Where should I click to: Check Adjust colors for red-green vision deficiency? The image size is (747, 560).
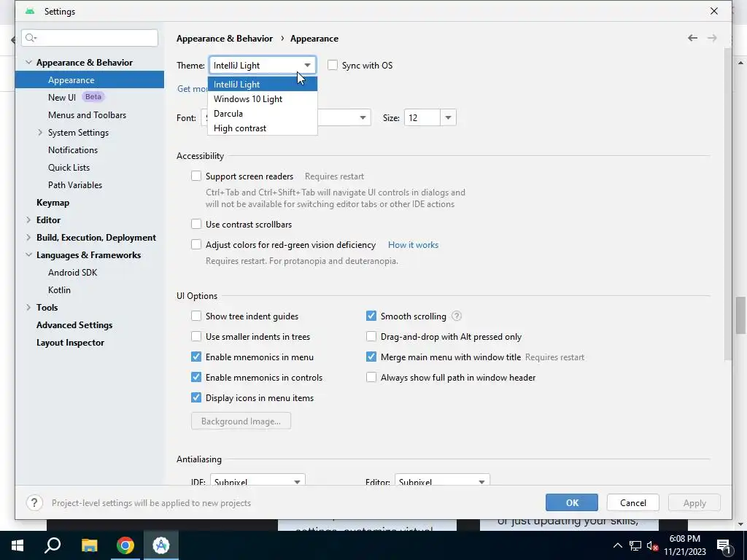(196, 245)
